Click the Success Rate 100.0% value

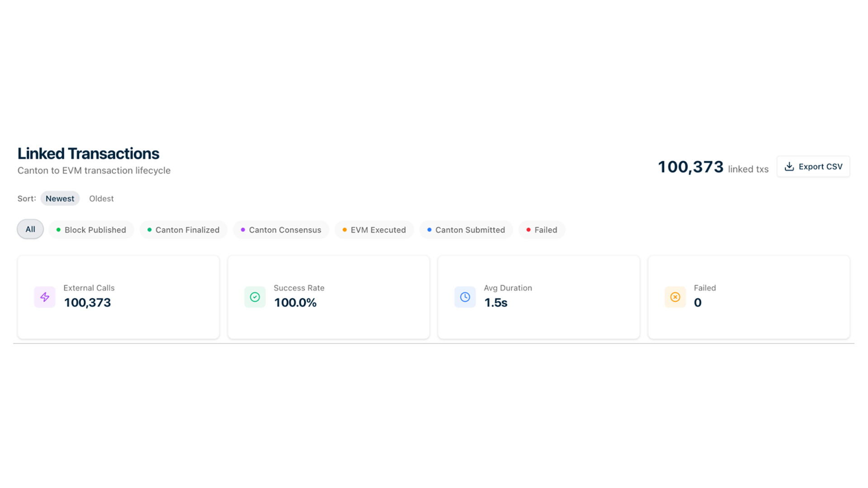click(296, 303)
